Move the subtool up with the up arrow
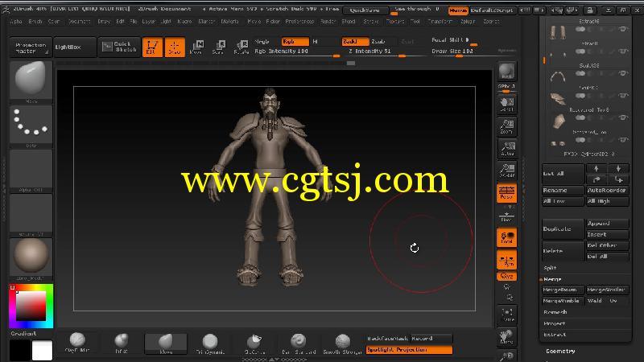Viewport: 644px width, 362px height. (x=596, y=168)
